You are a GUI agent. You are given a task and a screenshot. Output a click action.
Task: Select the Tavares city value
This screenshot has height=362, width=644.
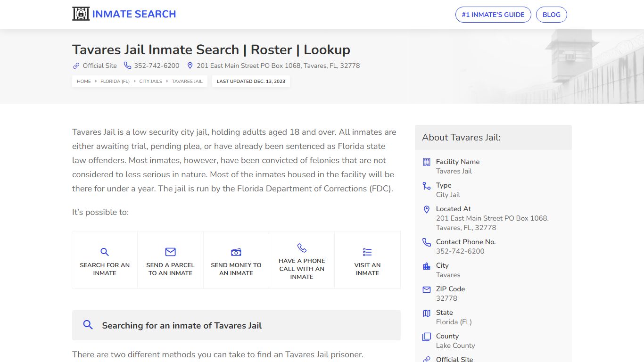[448, 275]
